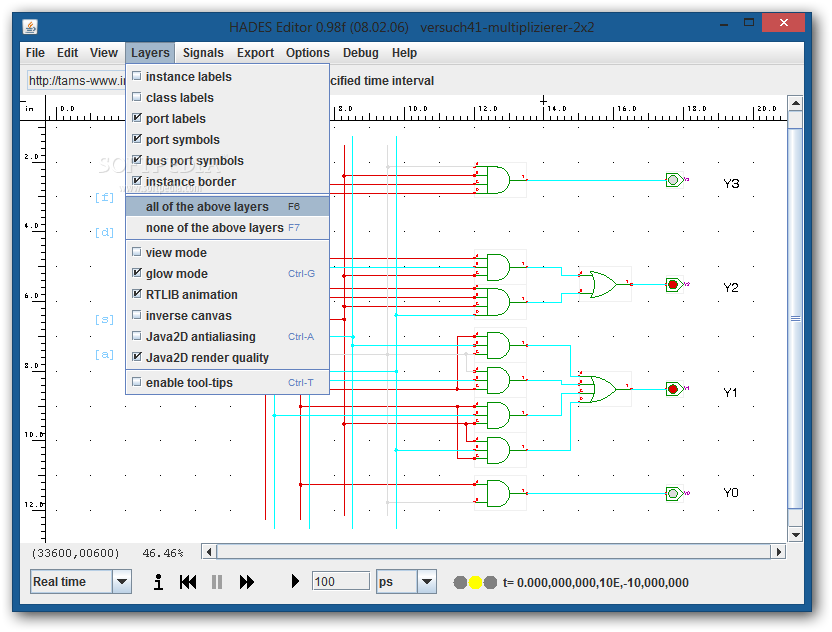Screen dimensions: 832x632
Task: Disable glow mode
Action: tap(227, 273)
